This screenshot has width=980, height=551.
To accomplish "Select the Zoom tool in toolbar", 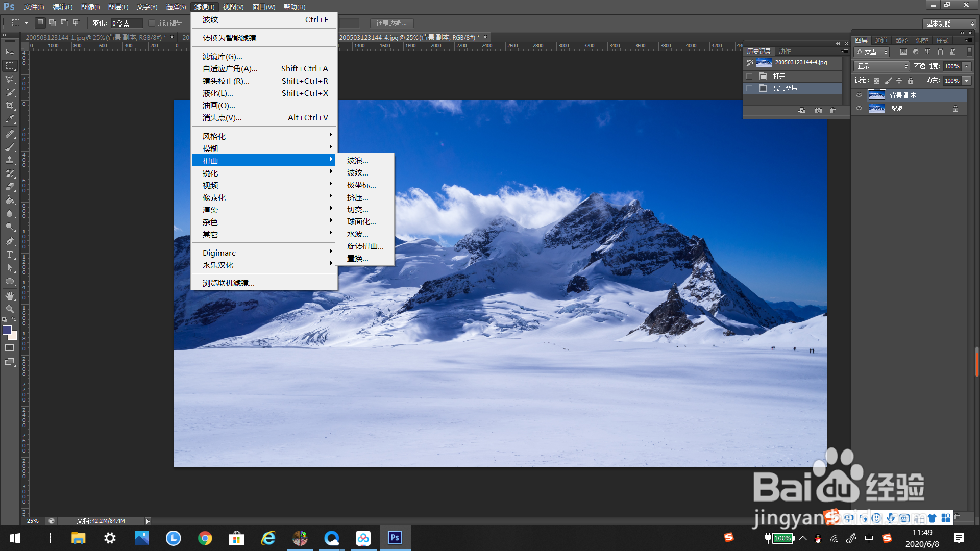I will tap(10, 309).
